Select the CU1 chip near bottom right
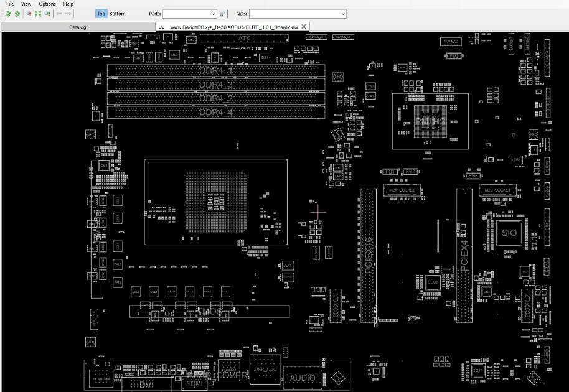Screen dimensions: 569x392 coord(478,370)
